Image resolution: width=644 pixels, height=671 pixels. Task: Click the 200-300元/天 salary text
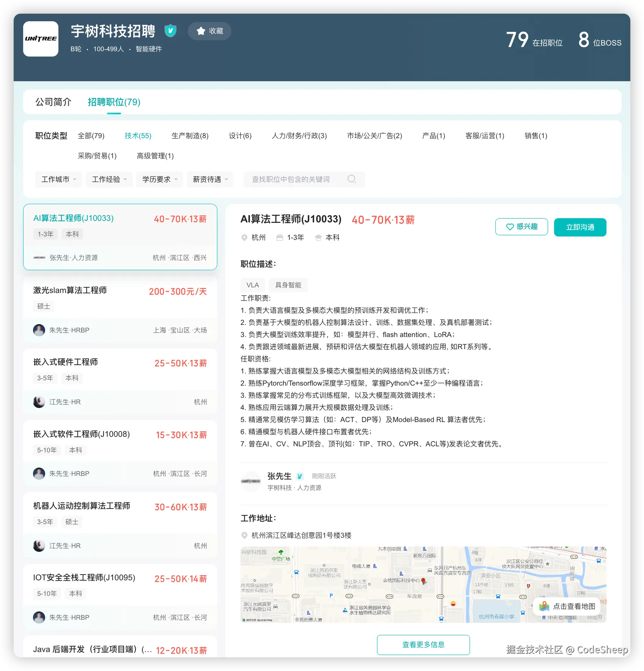[x=178, y=291]
